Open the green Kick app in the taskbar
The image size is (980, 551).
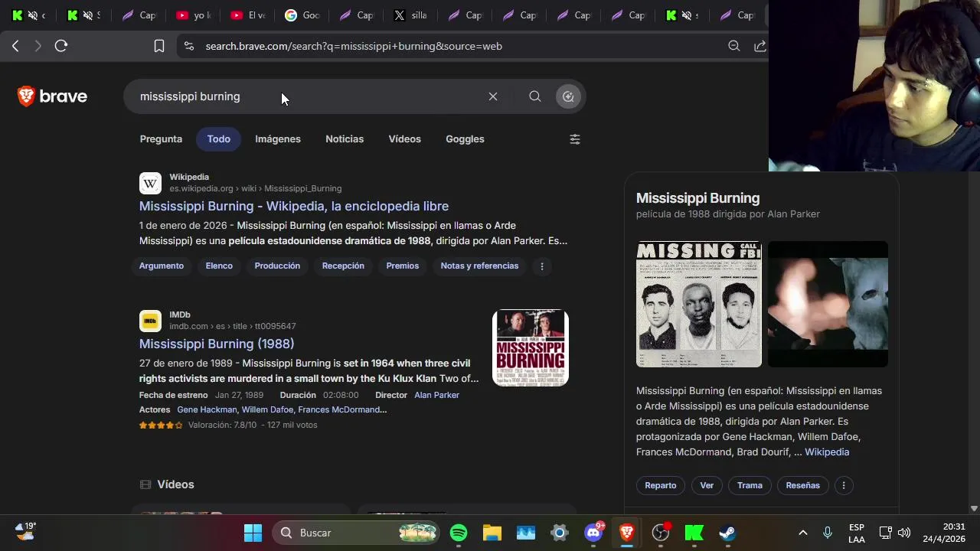tap(694, 533)
